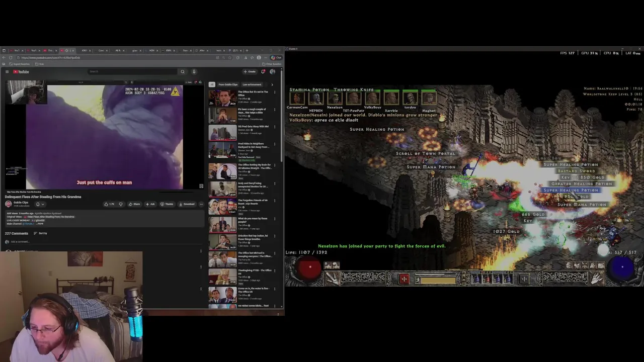This screenshot has height=362, width=644.
Task: Open 'The Office But It's not In The Office' thumbnail
Action: point(222,99)
